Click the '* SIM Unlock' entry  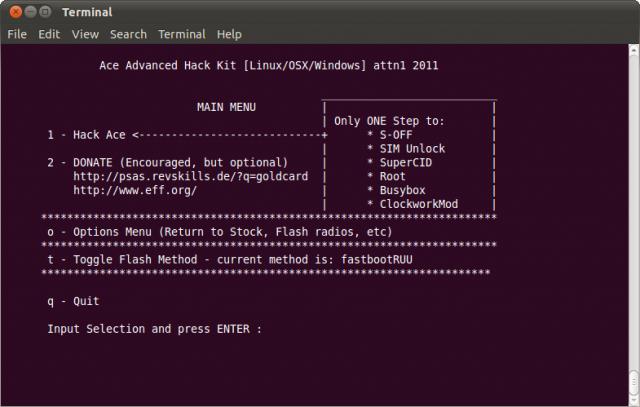point(406,149)
